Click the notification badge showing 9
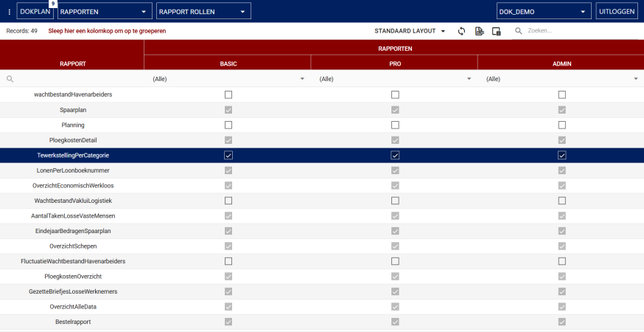This screenshot has width=644, height=332. coord(52,4)
